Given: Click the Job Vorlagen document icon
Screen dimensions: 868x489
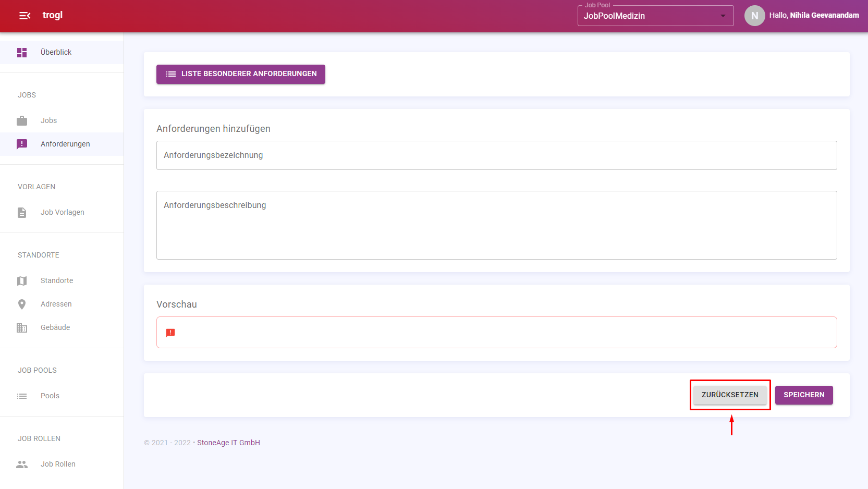Looking at the screenshot, I should point(22,213).
